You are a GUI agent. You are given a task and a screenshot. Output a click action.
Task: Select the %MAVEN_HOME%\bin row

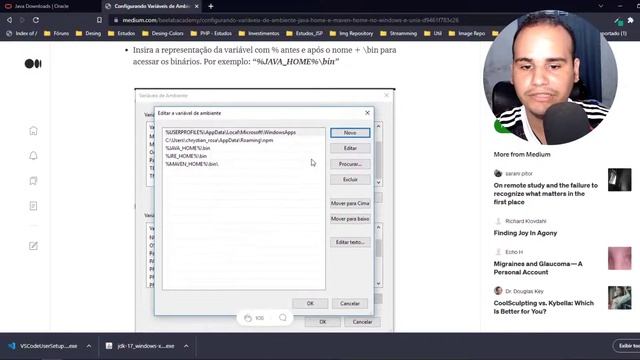244,164
